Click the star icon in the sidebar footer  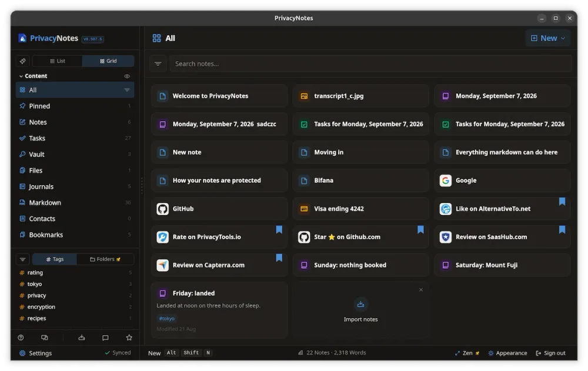129,337
